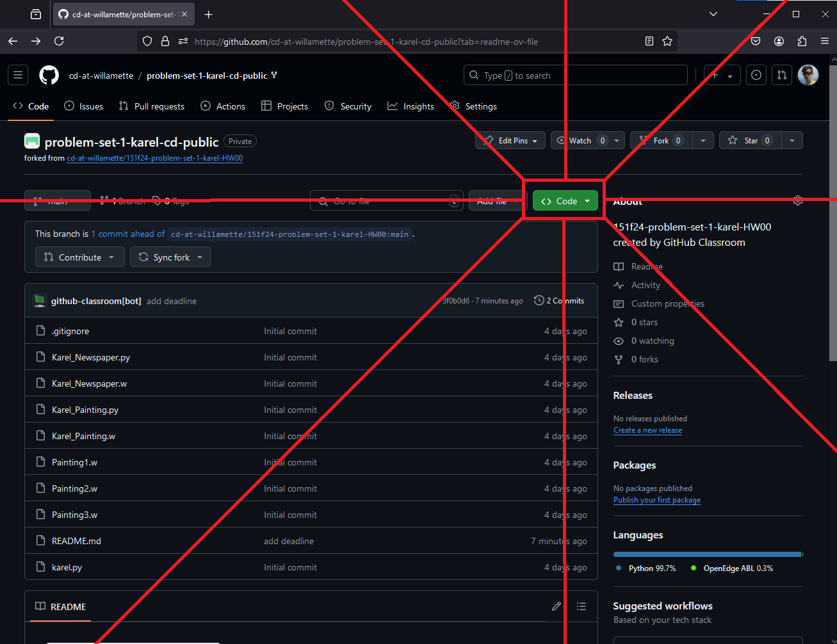Screen dimensions: 837x644
Task: Open the Karel_Newspaper.py file
Action: pos(91,357)
